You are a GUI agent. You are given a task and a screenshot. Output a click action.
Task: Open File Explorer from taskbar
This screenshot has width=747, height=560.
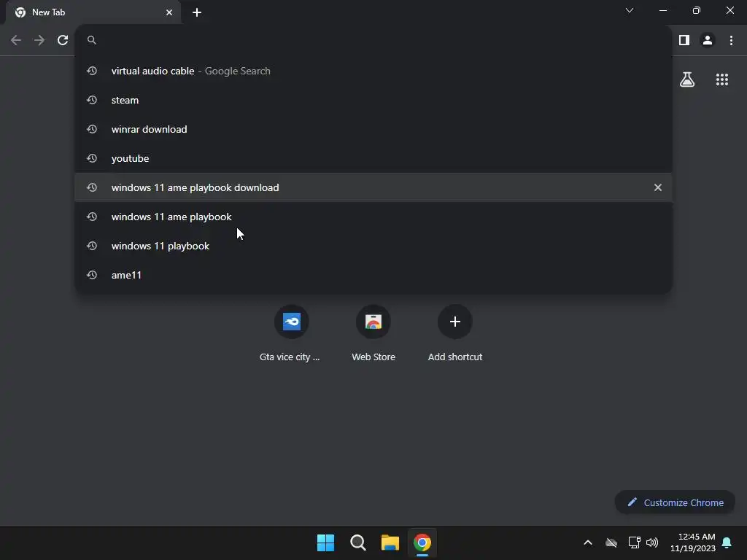coord(390,542)
